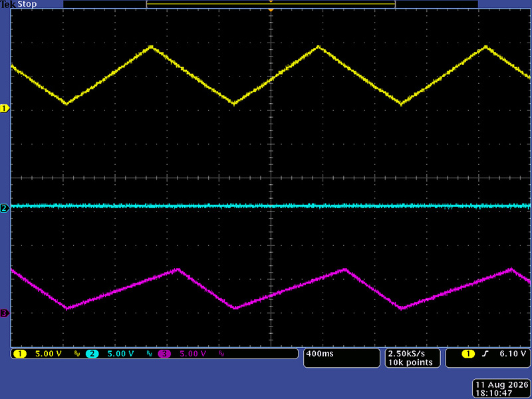Click the 10k points record length
Viewport: 532px width, 399px height.
(410, 362)
